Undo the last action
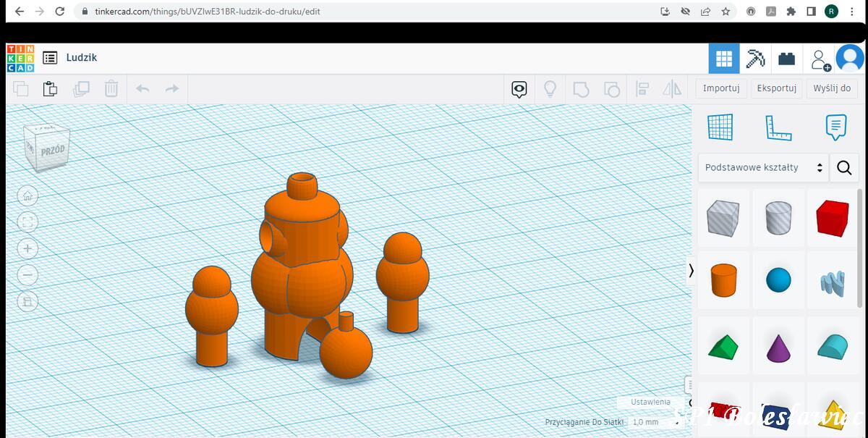Viewport: 868px width, 438px height. (142, 89)
